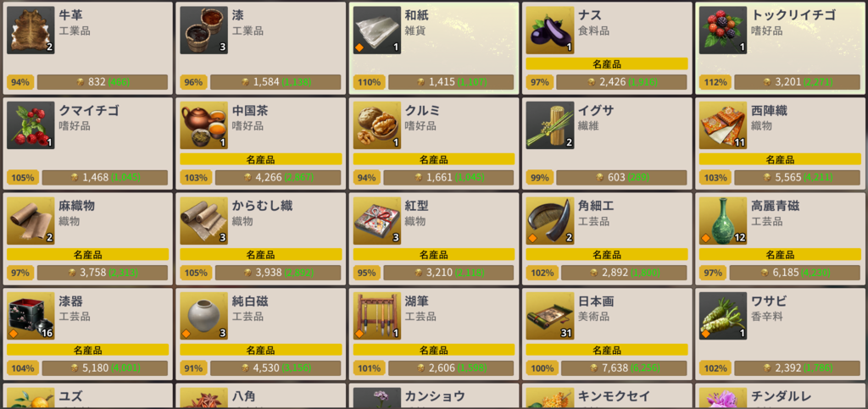Select the 7,638 price bar of 日本画
The width and height of the screenshot is (868, 409).
625,368
